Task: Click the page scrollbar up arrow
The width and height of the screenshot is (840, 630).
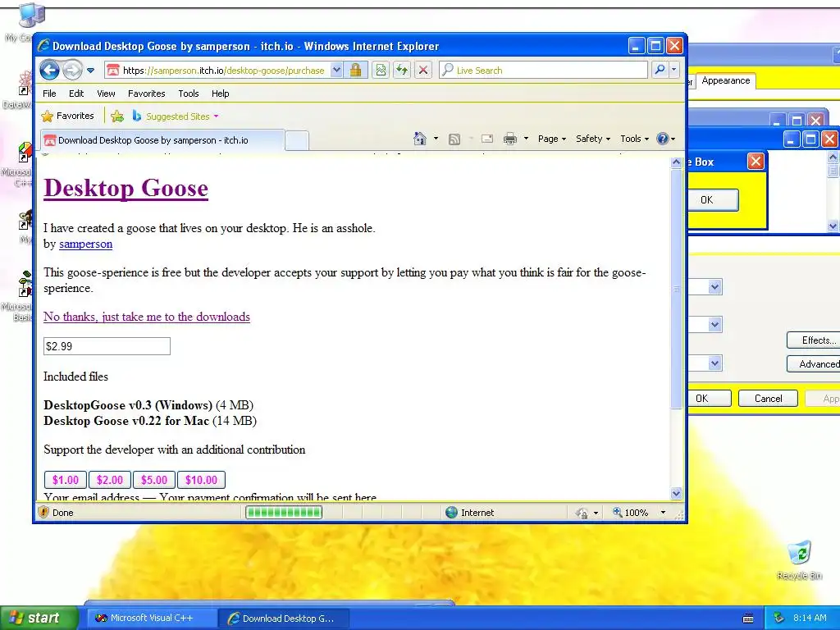Action: [x=676, y=162]
